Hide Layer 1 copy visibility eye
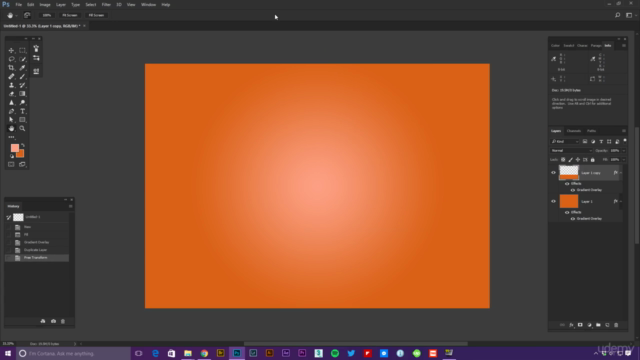The image size is (640, 360). [553, 173]
